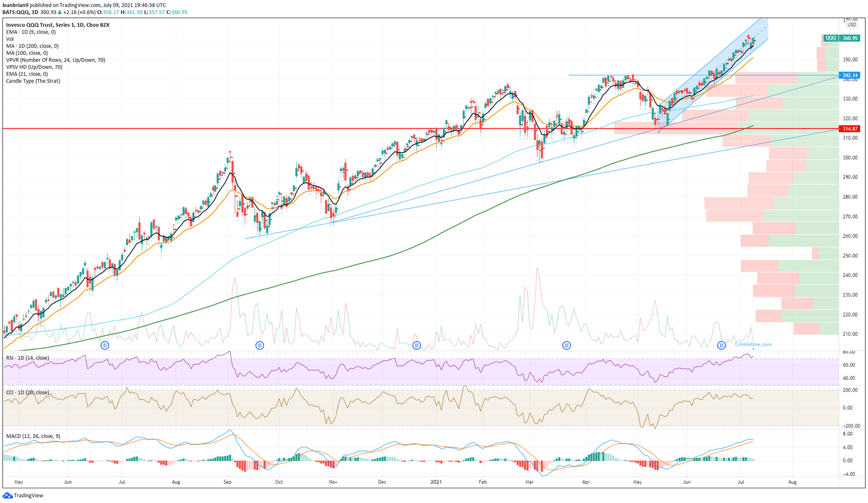This screenshot has width=868, height=503.
Task: Click the 2021 label on time axis
Action: click(436, 482)
